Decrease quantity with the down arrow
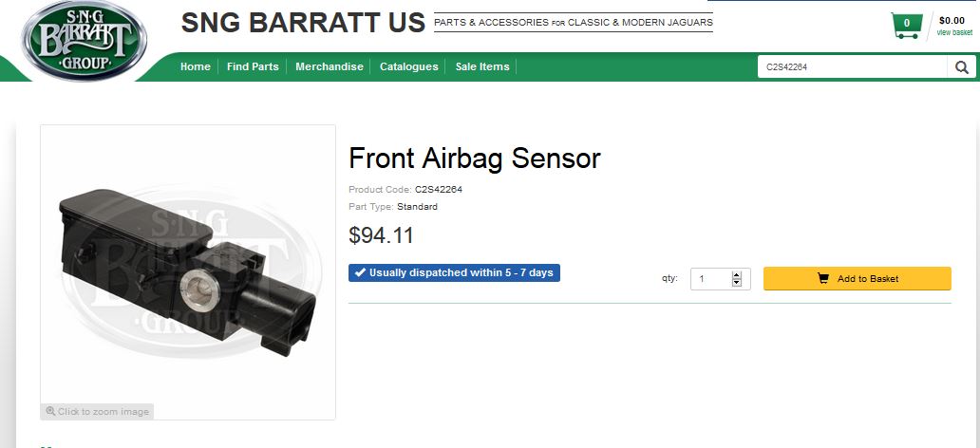The width and height of the screenshot is (980, 448). pos(736,283)
